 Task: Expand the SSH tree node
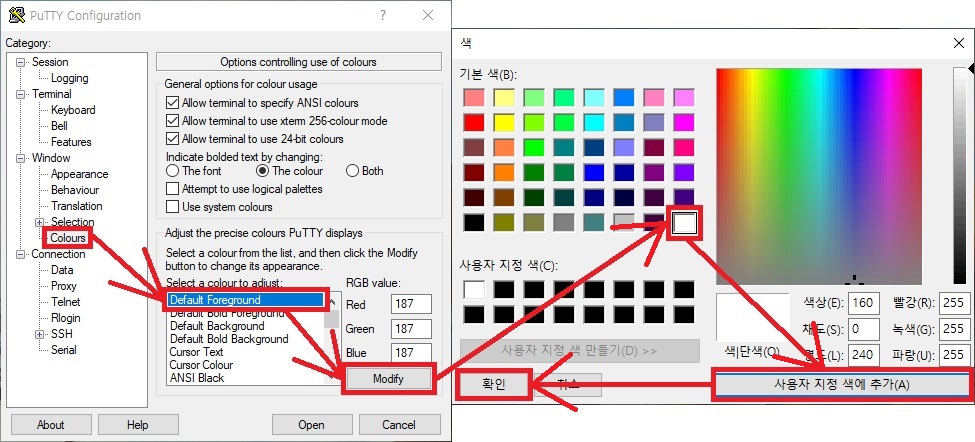tap(40, 334)
